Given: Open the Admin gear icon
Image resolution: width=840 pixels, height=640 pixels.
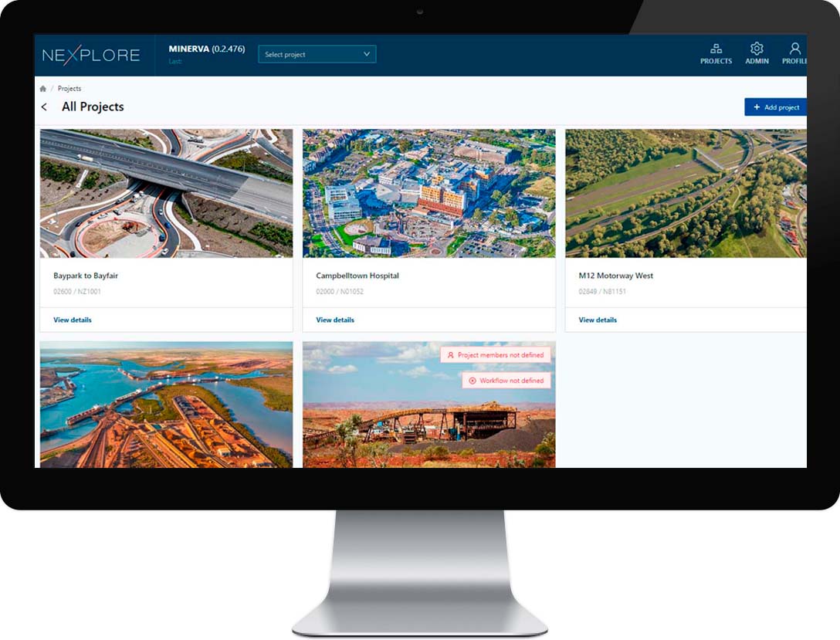Looking at the screenshot, I should [757, 49].
